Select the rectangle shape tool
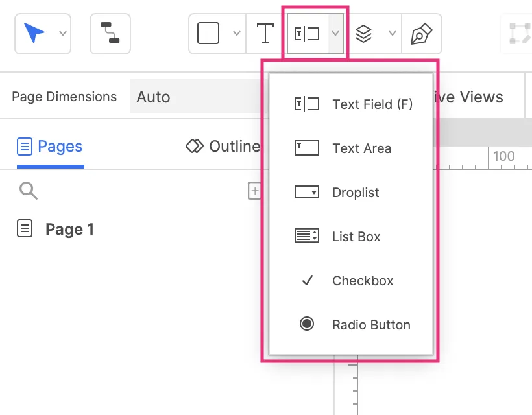Viewport: 532px width, 415px height. 208,33
